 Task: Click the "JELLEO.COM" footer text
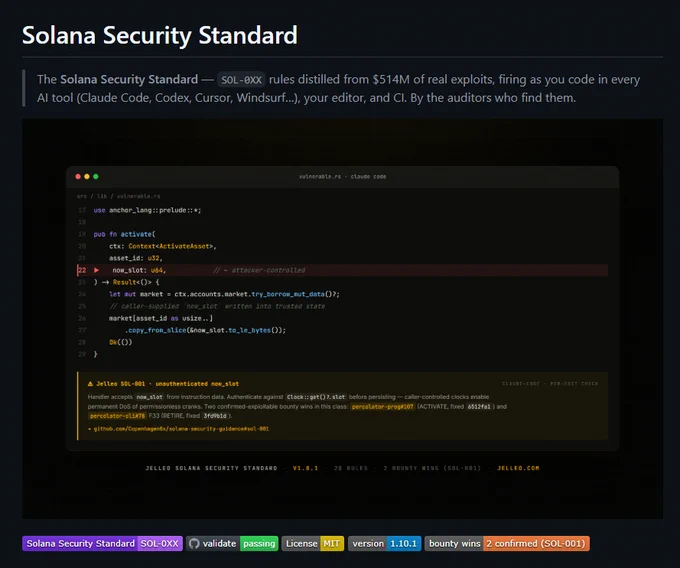pos(518,468)
